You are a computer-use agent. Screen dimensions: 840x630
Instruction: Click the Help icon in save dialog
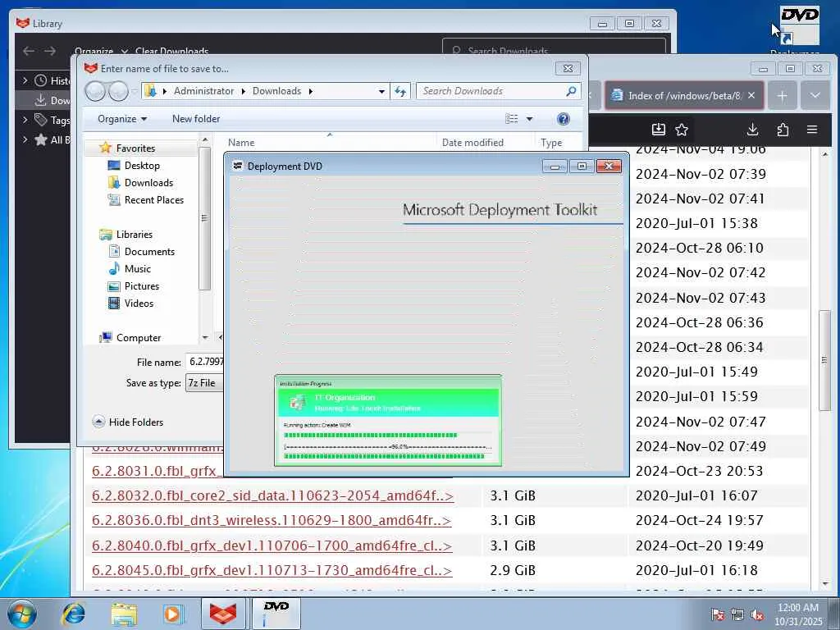click(x=563, y=118)
